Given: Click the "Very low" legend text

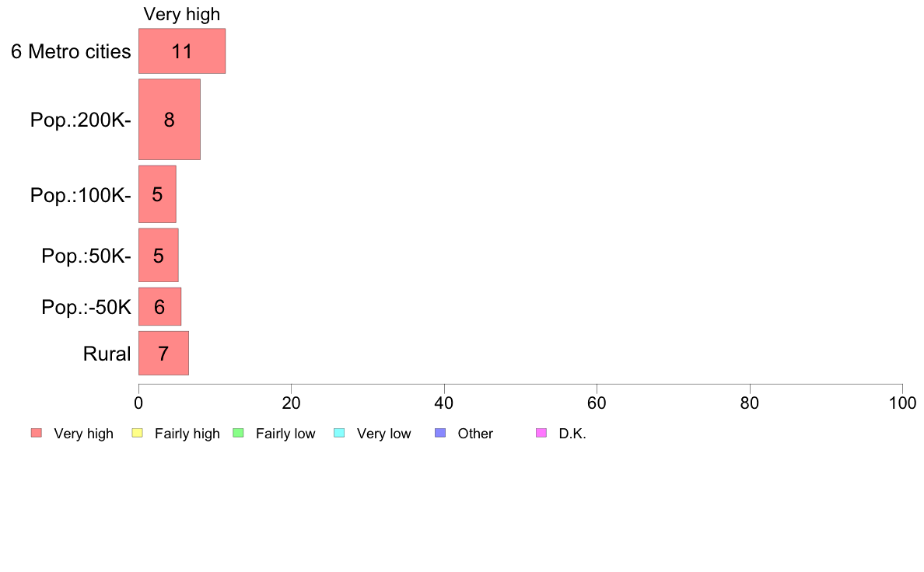Looking at the screenshot, I should point(383,434).
